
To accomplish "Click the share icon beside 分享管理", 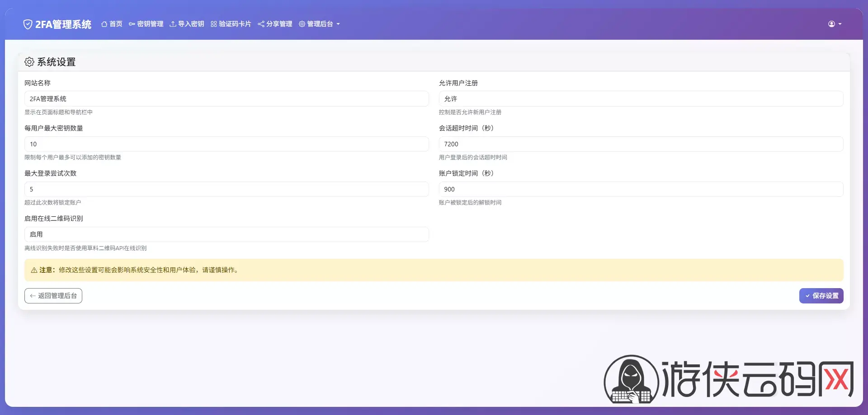I will (x=261, y=24).
